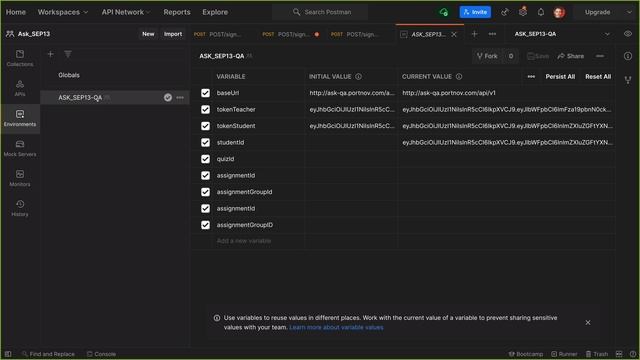The width and height of the screenshot is (640, 360).
Task: Open the ASK_SEP13-QA environment selector dropdown
Action: [x=561, y=34]
